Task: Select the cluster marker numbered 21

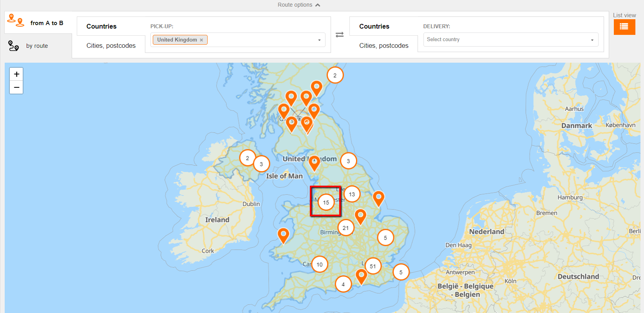Action: click(x=346, y=228)
